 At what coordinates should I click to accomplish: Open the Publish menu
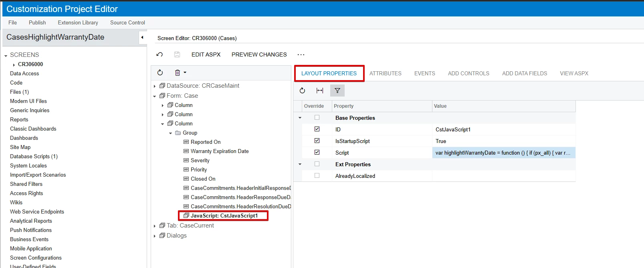(37, 23)
